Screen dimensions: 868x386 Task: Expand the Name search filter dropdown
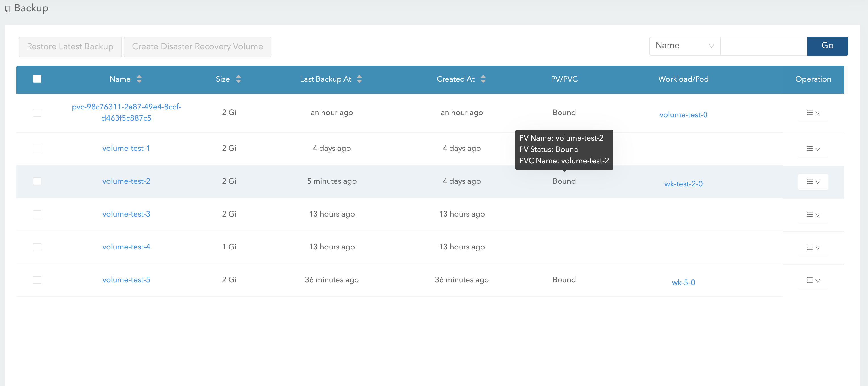pyautogui.click(x=684, y=46)
